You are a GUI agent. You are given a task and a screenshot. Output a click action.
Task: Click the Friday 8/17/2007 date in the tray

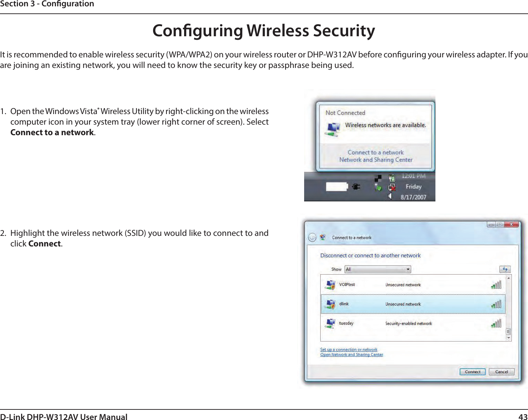click(414, 192)
